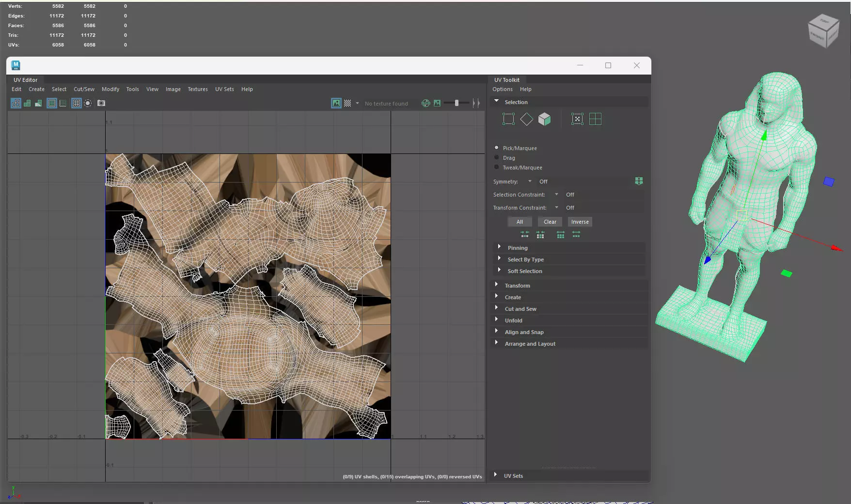Toggle the UV shell borders icon
Screen dimensions: 851x504
(x=51, y=103)
